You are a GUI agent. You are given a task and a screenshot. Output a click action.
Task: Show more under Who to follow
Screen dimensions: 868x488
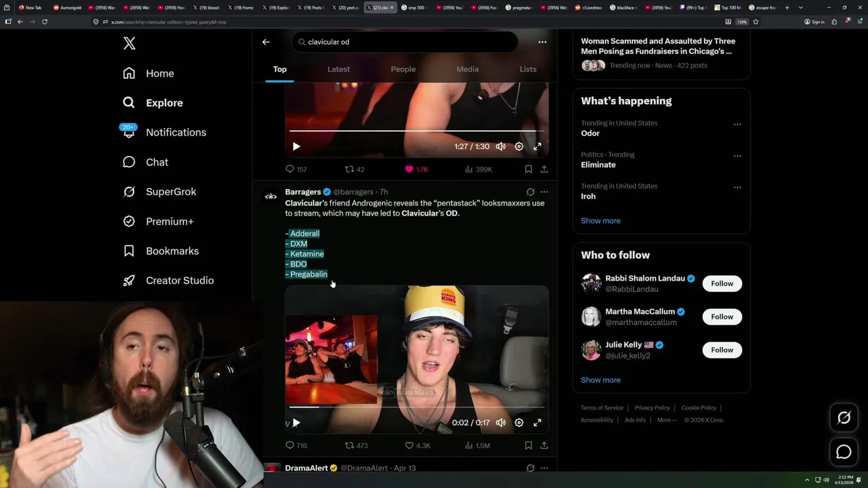click(600, 380)
